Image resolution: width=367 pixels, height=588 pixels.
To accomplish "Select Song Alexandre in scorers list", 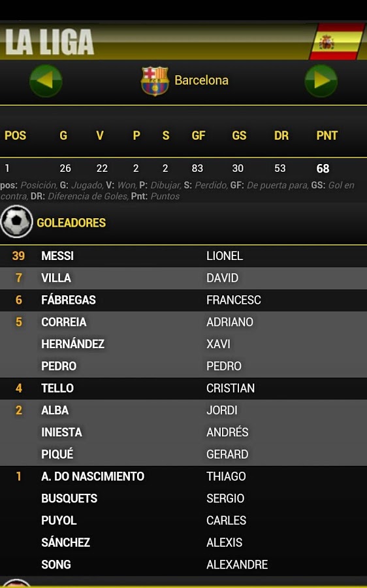I will pos(183,564).
